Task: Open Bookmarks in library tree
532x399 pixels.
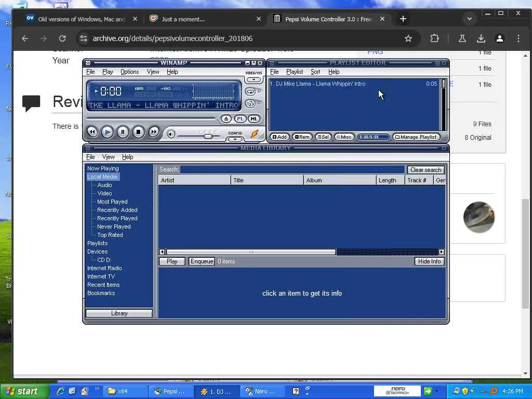Action: (x=101, y=293)
